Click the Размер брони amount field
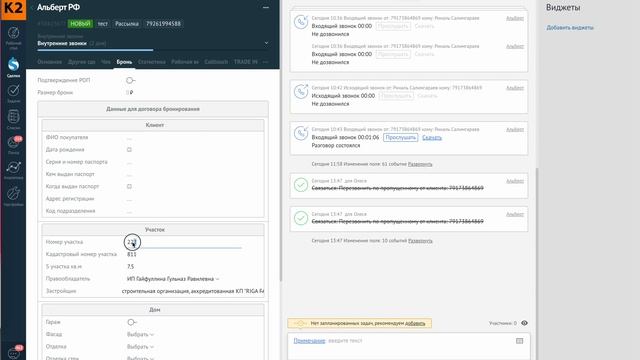640x360 pixels. coord(129,93)
